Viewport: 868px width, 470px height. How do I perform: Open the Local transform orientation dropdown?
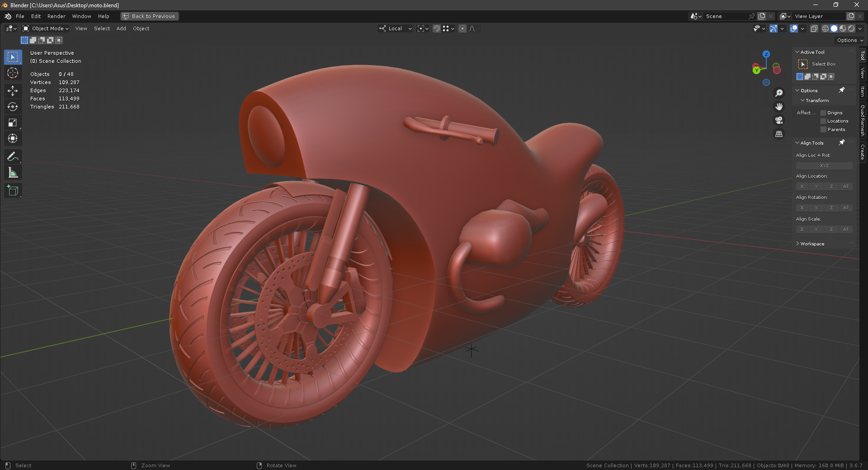tap(396, 28)
